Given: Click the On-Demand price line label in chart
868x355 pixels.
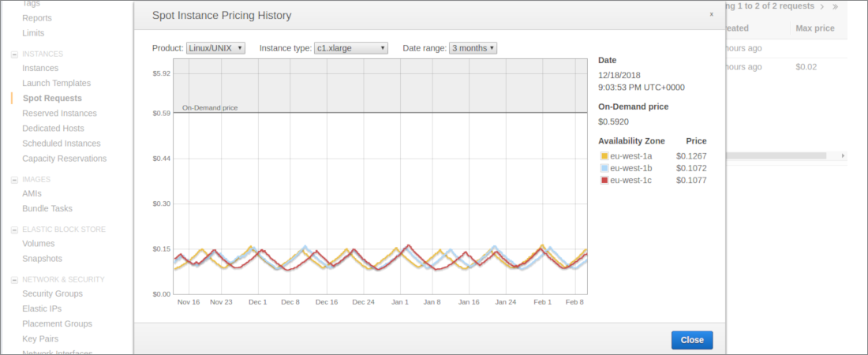Looking at the screenshot, I should [210, 108].
